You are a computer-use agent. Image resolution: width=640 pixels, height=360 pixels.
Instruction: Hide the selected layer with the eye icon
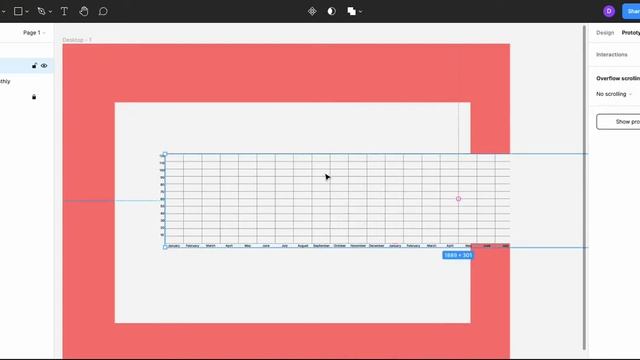point(44,66)
